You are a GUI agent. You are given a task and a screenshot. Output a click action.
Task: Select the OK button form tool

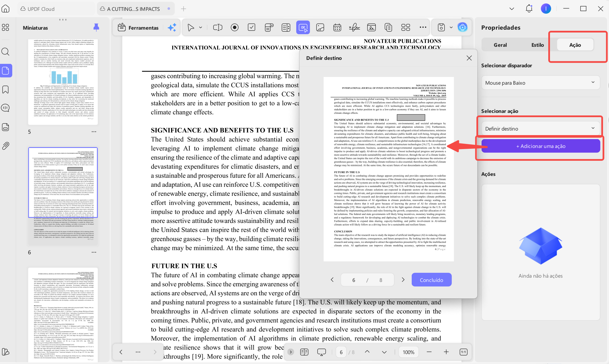coord(303,27)
